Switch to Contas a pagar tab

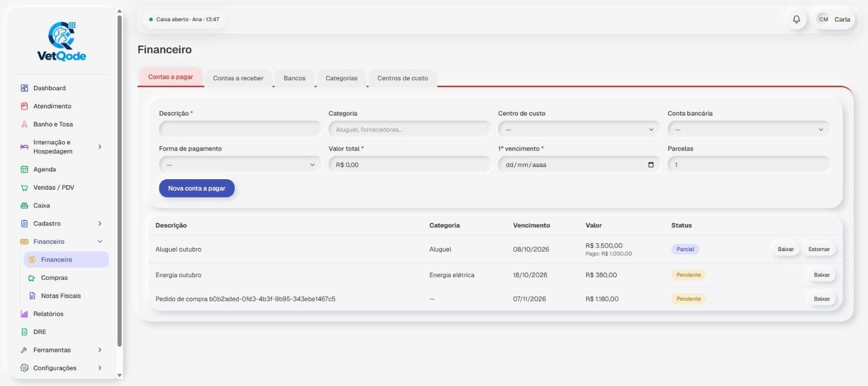point(170,77)
